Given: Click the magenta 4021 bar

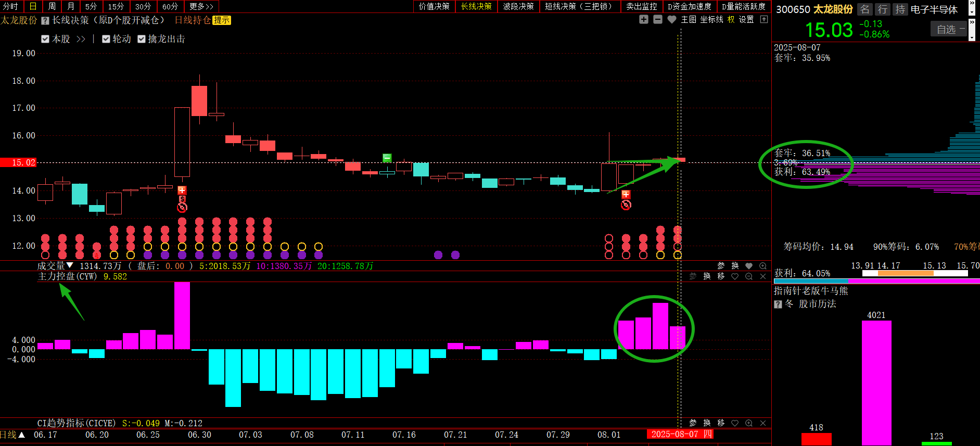Looking at the screenshot, I should point(876,383).
